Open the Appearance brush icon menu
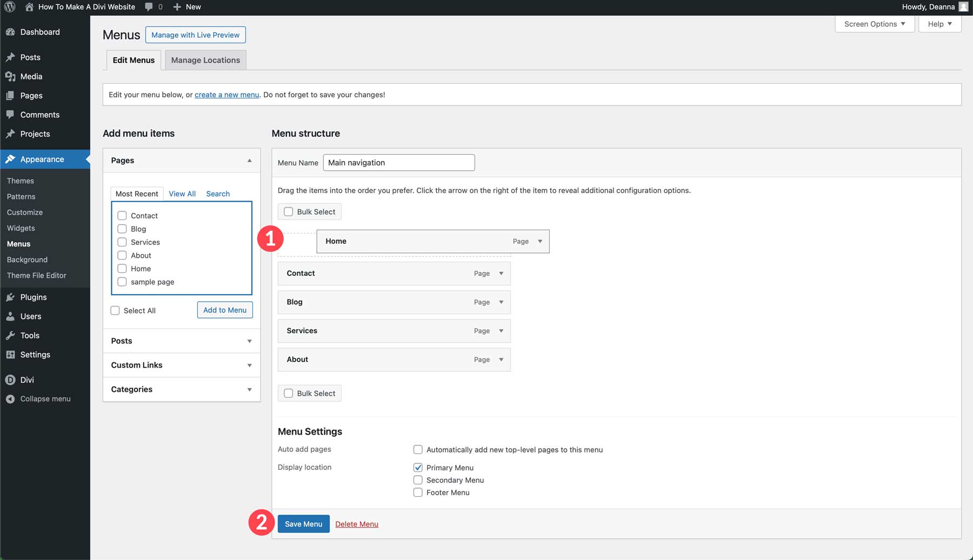Viewport: 973px width, 560px height. click(11, 159)
